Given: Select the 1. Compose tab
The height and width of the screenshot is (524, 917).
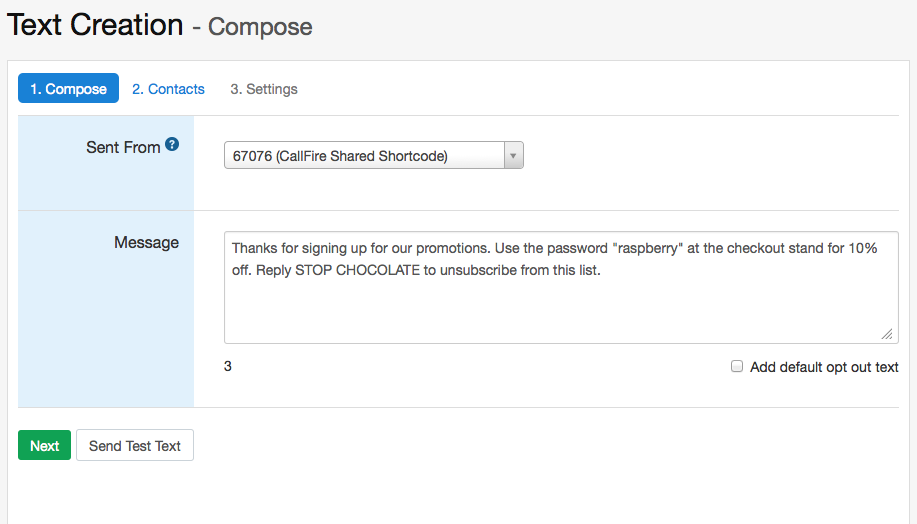Looking at the screenshot, I should coord(68,89).
